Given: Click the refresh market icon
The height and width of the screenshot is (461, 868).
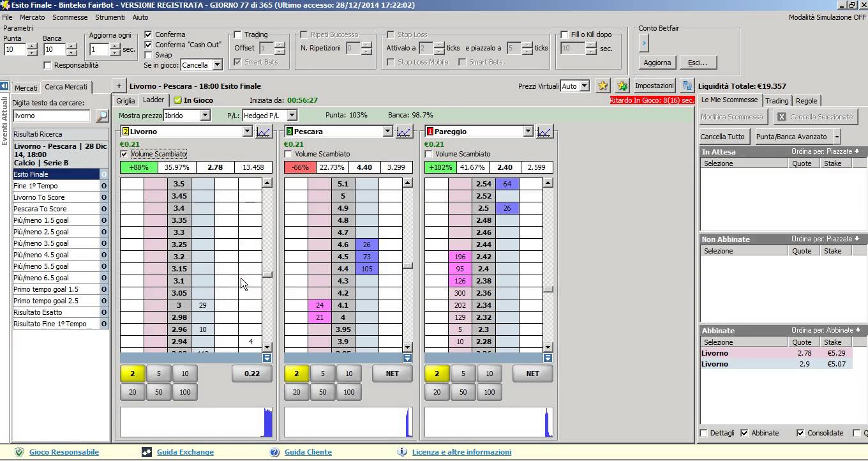Looking at the screenshot, I should (687, 86).
